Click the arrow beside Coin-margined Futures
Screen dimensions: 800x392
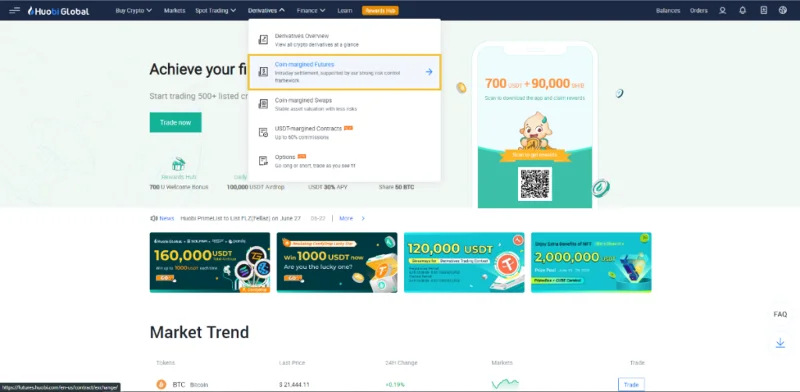click(429, 72)
